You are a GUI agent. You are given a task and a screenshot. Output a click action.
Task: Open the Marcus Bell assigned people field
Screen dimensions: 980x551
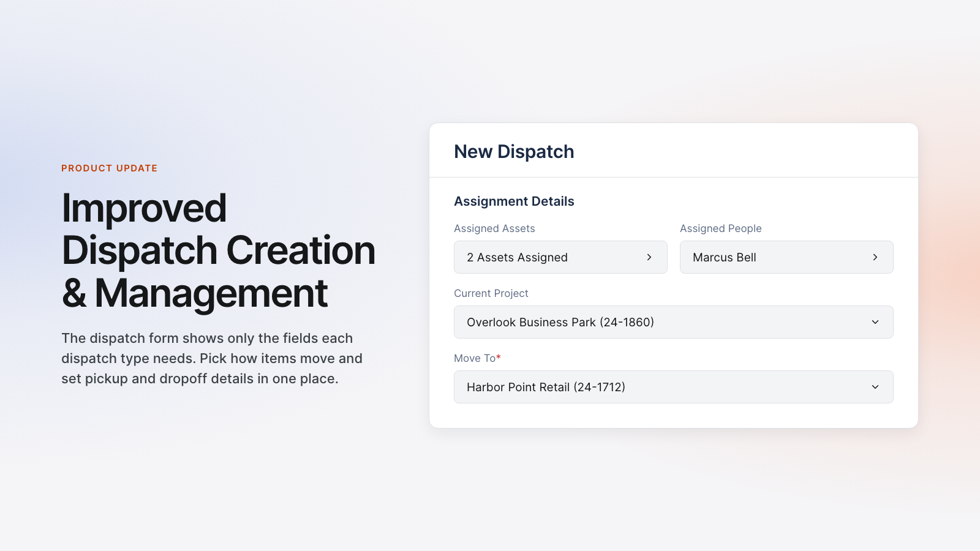click(x=786, y=257)
